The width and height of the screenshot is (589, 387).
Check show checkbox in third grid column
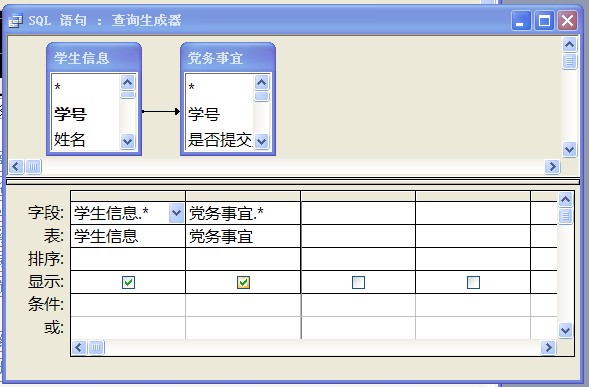(358, 282)
